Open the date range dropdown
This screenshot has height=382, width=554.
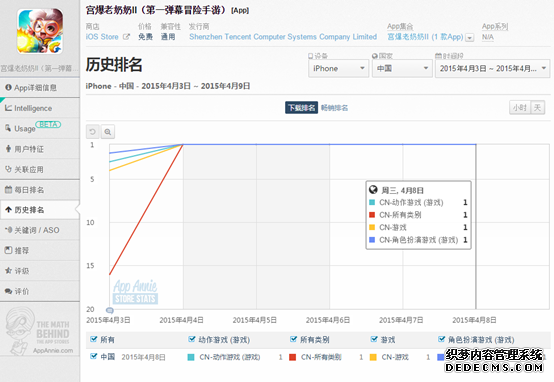(x=493, y=68)
